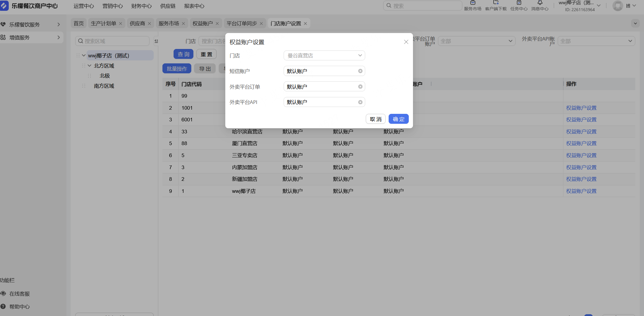The width and height of the screenshot is (644, 316).
Task: Close the 平台订单同步 tab
Action: (x=261, y=23)
